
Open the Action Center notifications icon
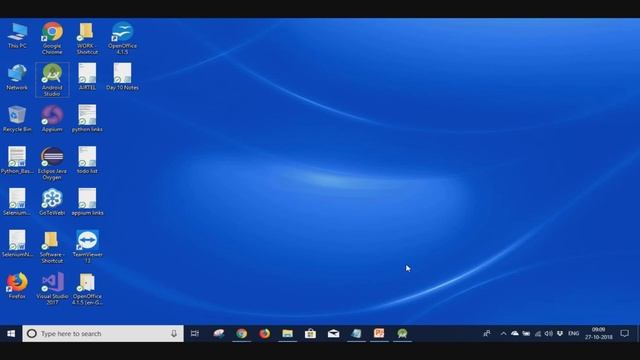[624, 333]
